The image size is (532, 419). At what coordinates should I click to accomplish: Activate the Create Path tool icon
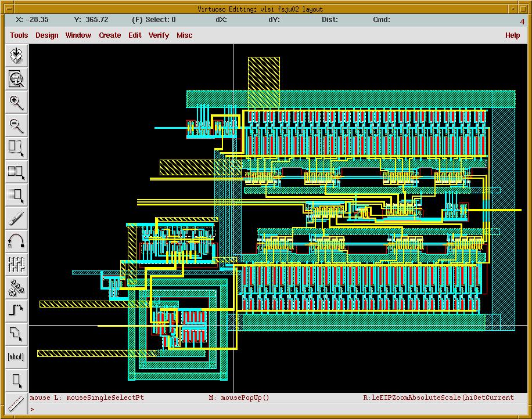[x=16, y=310]
